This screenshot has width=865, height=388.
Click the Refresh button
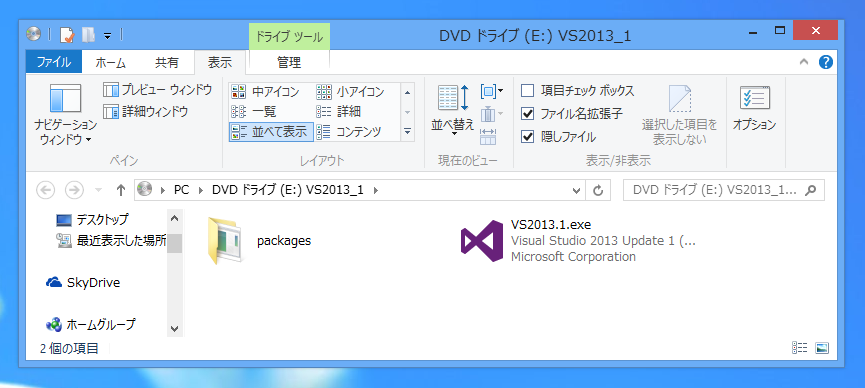tap(597, 190)
